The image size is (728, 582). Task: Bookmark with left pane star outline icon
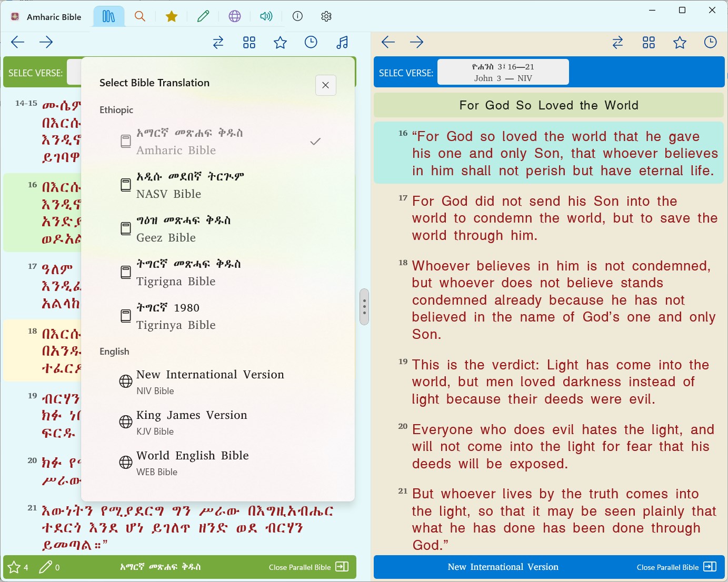280,43
